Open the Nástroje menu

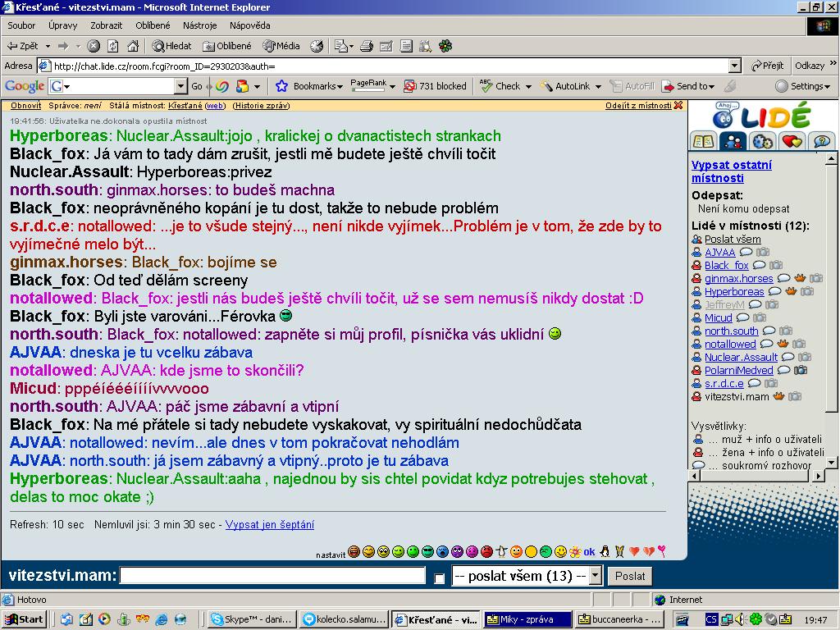(x=200, y=25)
